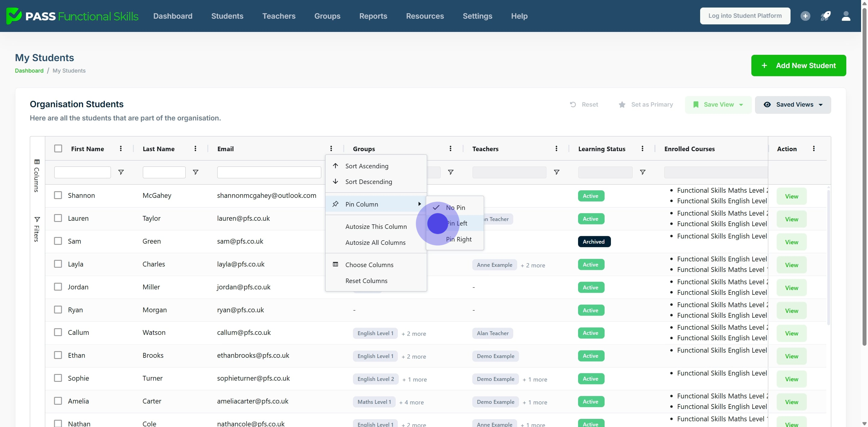The width and height of the screenshot is (868, 427).
Task: Choose Sort Descending from menu
Action: (x=376, y=182)
